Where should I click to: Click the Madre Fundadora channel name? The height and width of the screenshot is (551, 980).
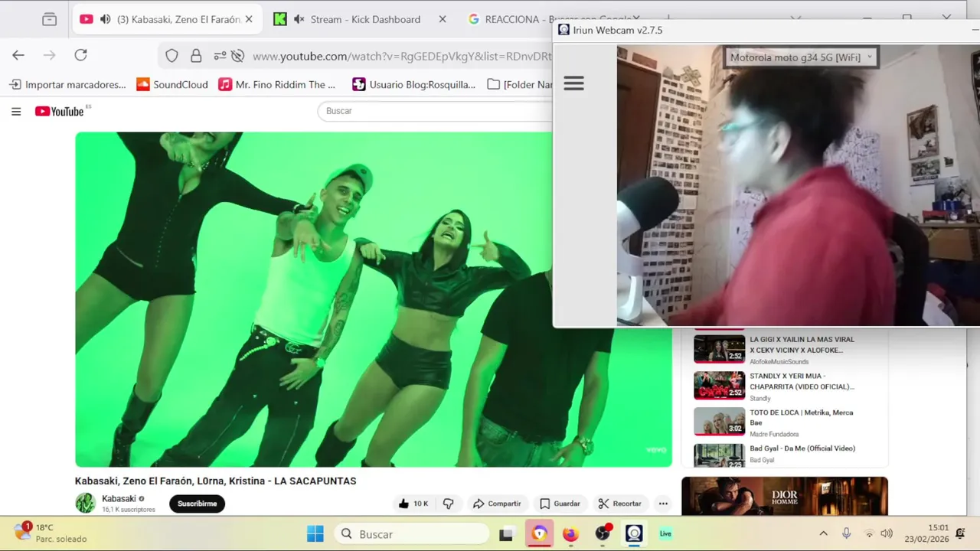[x=774, y=435]
